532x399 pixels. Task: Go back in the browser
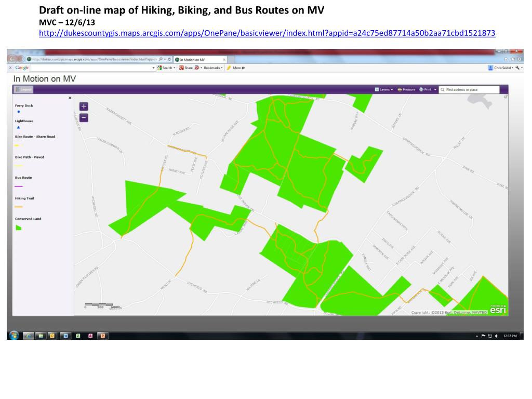click(x=12, y=59)
